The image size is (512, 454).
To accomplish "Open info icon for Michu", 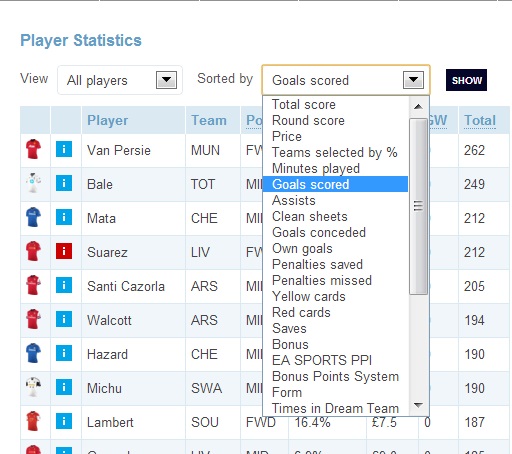I will [x=64, y=387].
